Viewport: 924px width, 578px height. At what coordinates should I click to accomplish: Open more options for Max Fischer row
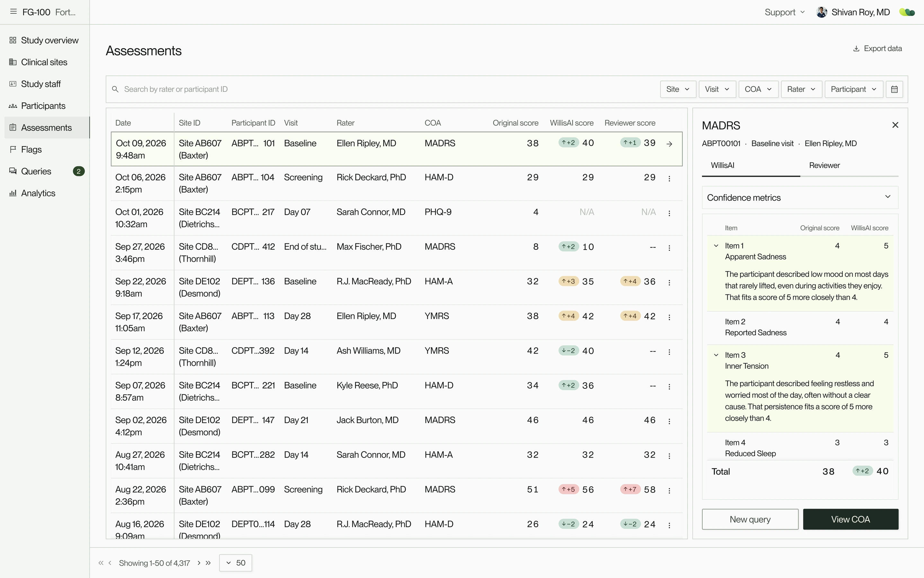pyautogui.click(x=669, y=248)
